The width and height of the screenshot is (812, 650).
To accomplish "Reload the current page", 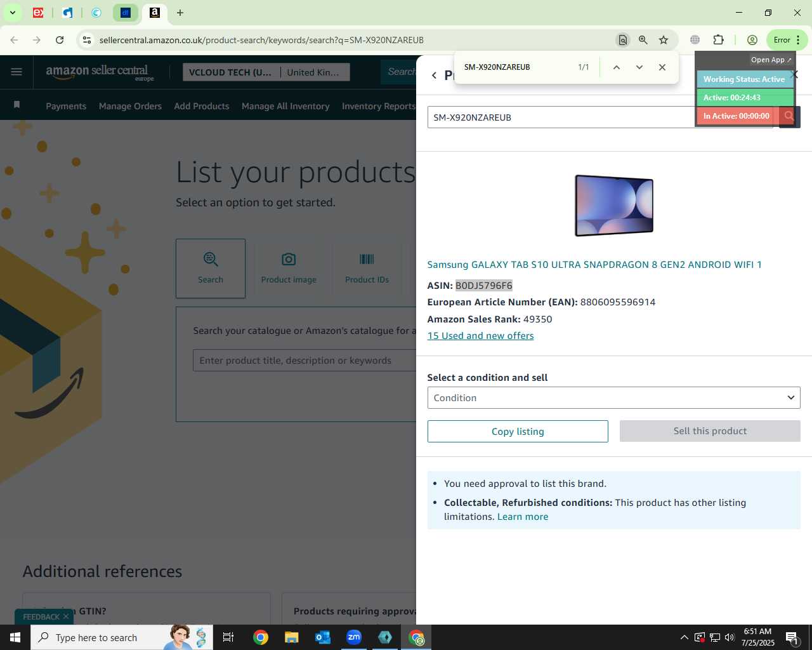I will pyautogui.click(x=60, y=39).
